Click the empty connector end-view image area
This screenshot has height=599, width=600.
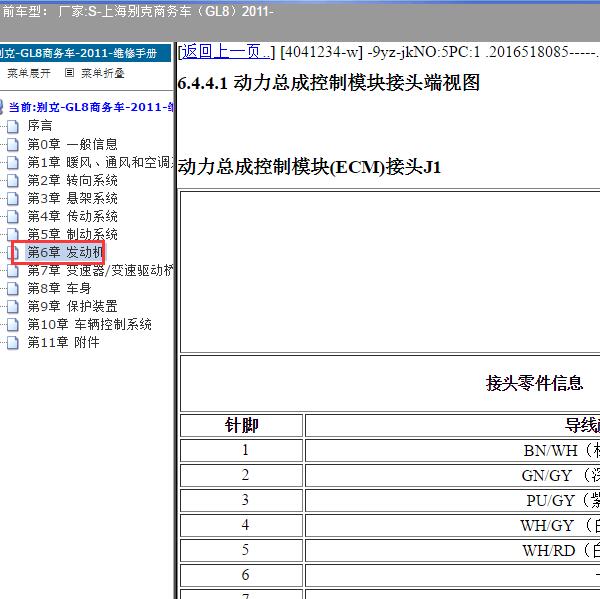coord(390,272)
